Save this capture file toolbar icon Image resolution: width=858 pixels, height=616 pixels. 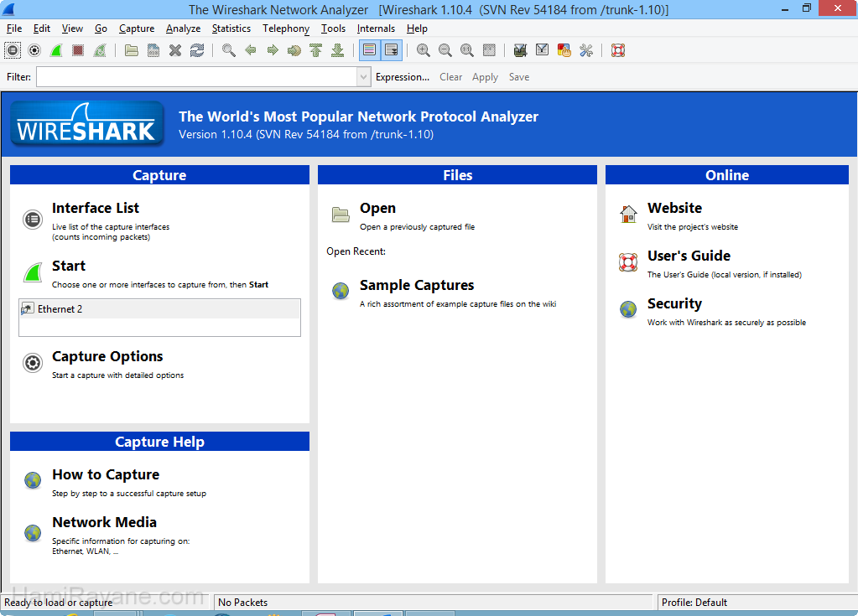tap(153, 50)
